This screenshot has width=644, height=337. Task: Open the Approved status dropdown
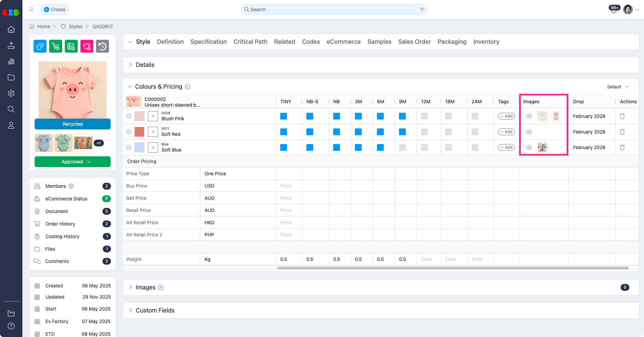click(x=73, y=162)
